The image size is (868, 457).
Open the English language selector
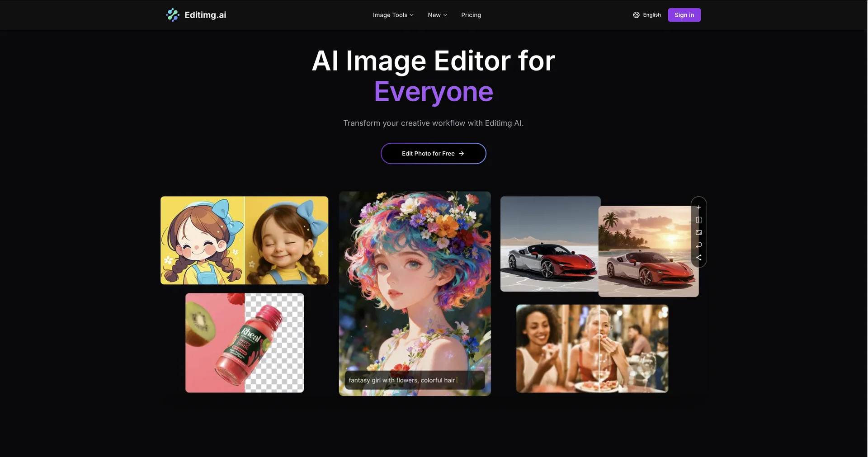[x=647, y=15]
